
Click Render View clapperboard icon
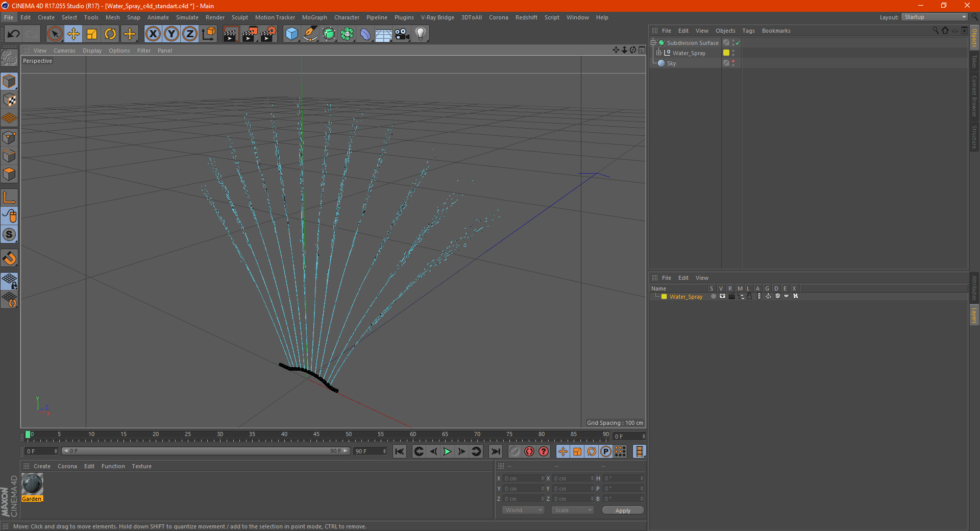231,34
